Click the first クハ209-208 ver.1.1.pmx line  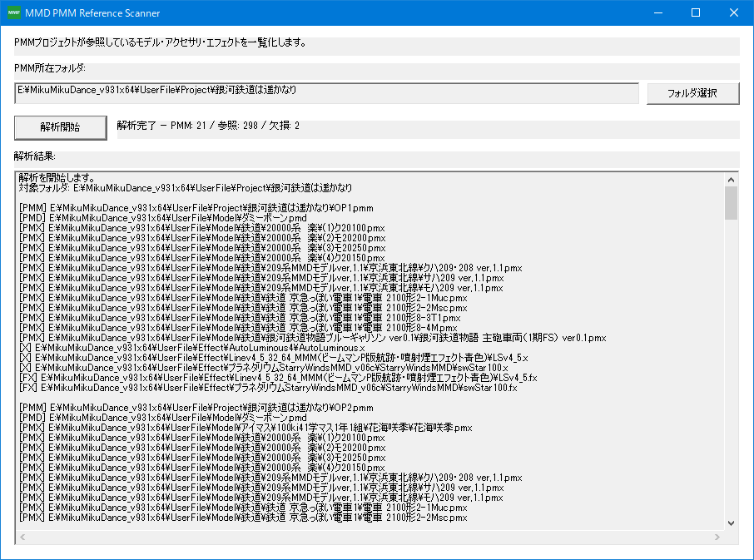tap(270, 268)
